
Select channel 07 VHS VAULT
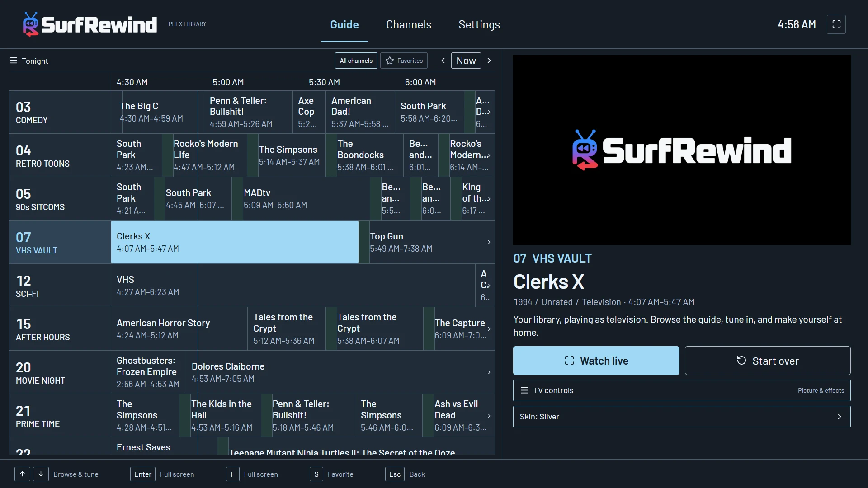60,242
